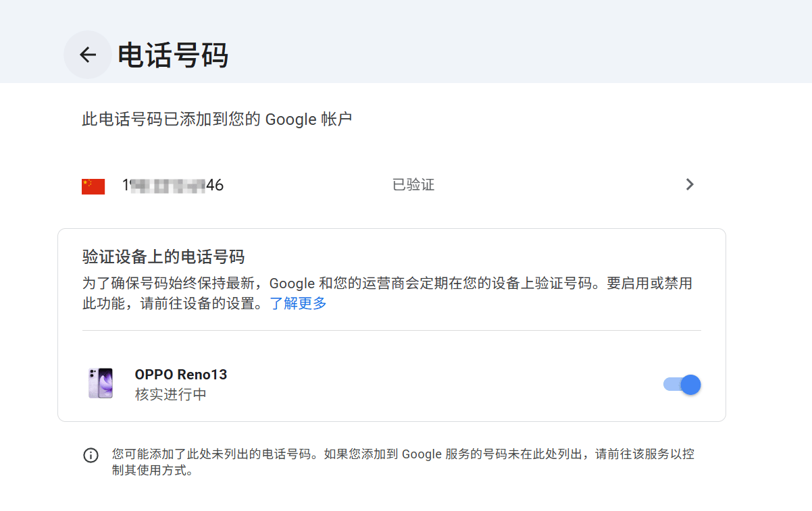Click the 已验证 status text
The width and height of the screenshot is (812, 511).
pos(413,185)
